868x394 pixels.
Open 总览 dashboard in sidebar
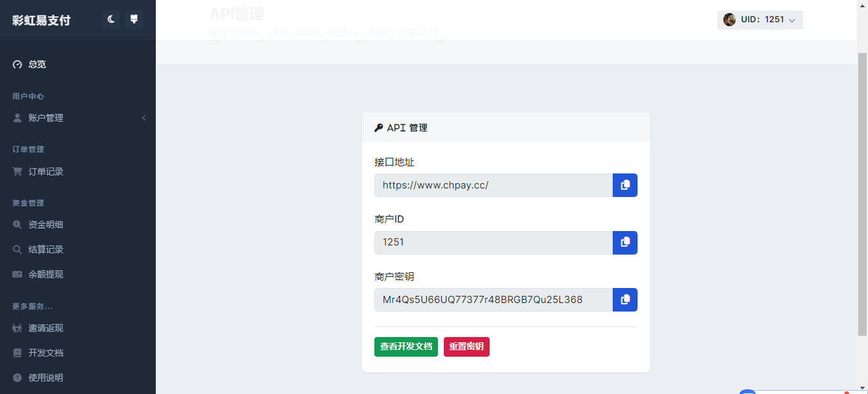click(x=37, y=64)
